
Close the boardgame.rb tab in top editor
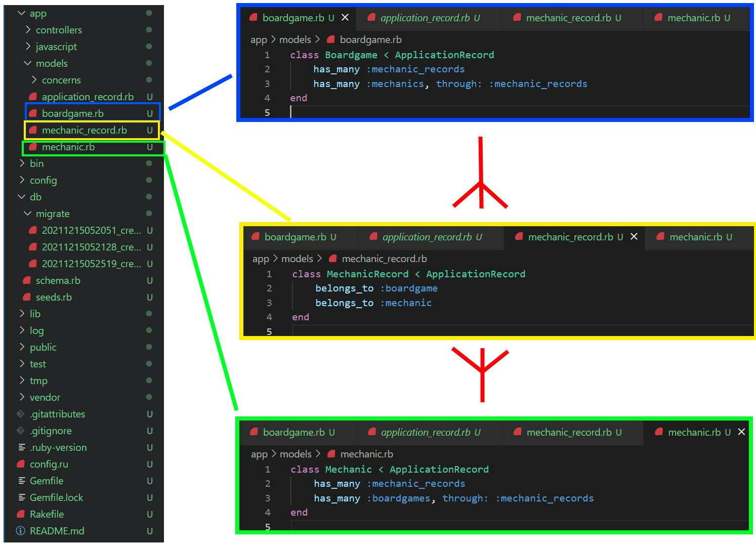[345, 18]
